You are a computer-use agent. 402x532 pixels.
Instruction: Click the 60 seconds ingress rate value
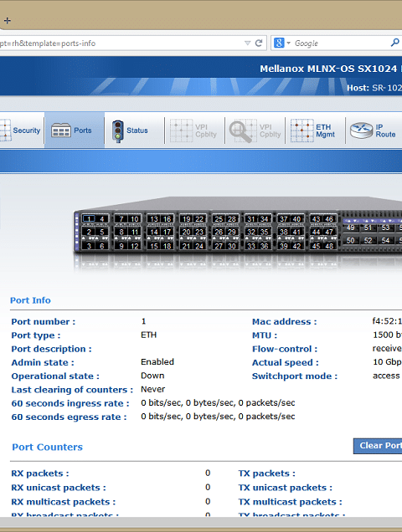pyautogui.click(x=218, y=402)
